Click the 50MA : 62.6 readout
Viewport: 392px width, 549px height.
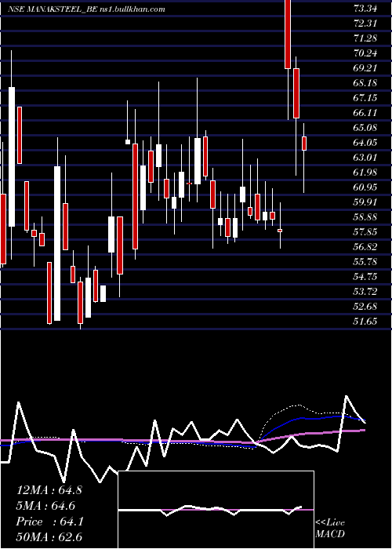(49, 536)
